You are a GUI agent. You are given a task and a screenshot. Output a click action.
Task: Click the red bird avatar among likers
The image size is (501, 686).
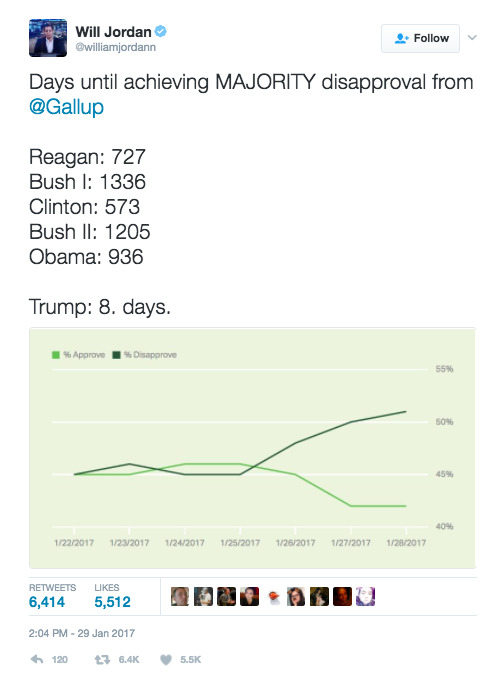pyautogui.click(x=273, y=596)
